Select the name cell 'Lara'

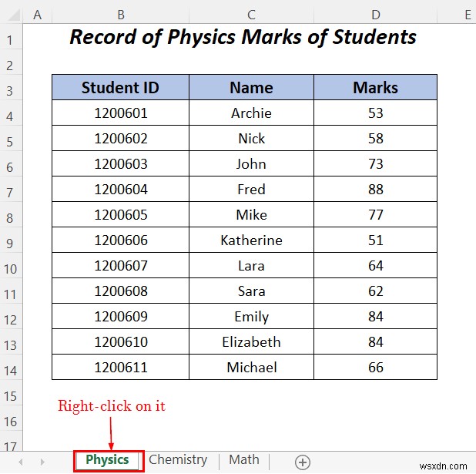click(x=251, y=265)
